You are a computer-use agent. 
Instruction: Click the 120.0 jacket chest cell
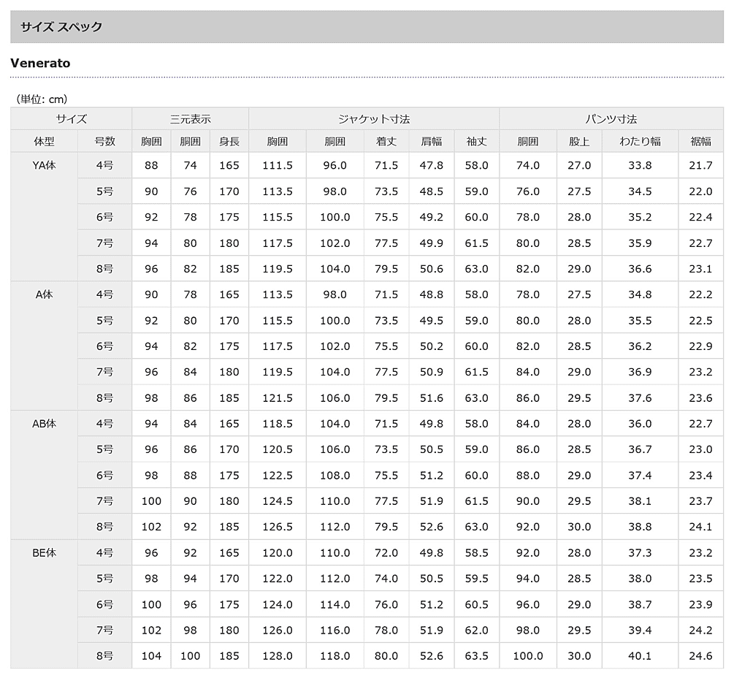[277, 553]
